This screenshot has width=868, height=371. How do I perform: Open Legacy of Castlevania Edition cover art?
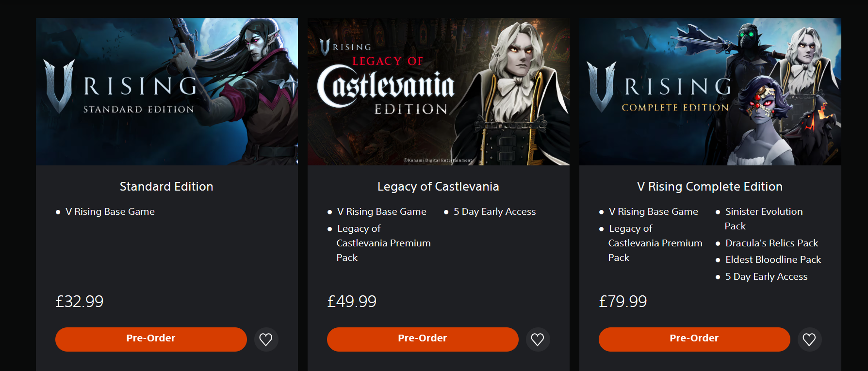tap(439, 92)
